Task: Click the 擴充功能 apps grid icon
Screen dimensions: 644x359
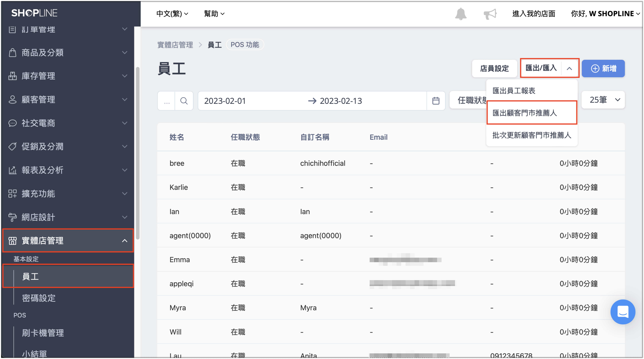Action: coord(12,194)
